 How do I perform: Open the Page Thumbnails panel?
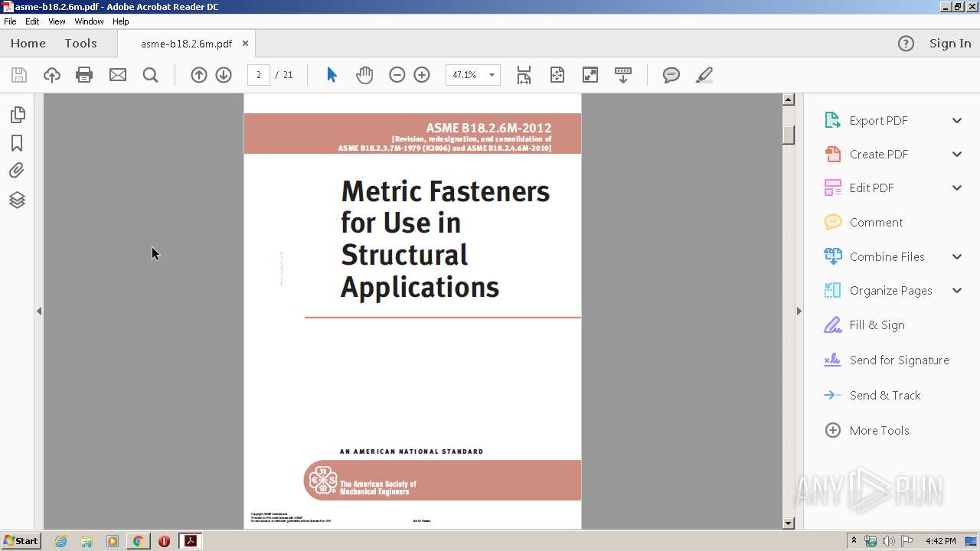pyautogui.click(x=17, y=115)
